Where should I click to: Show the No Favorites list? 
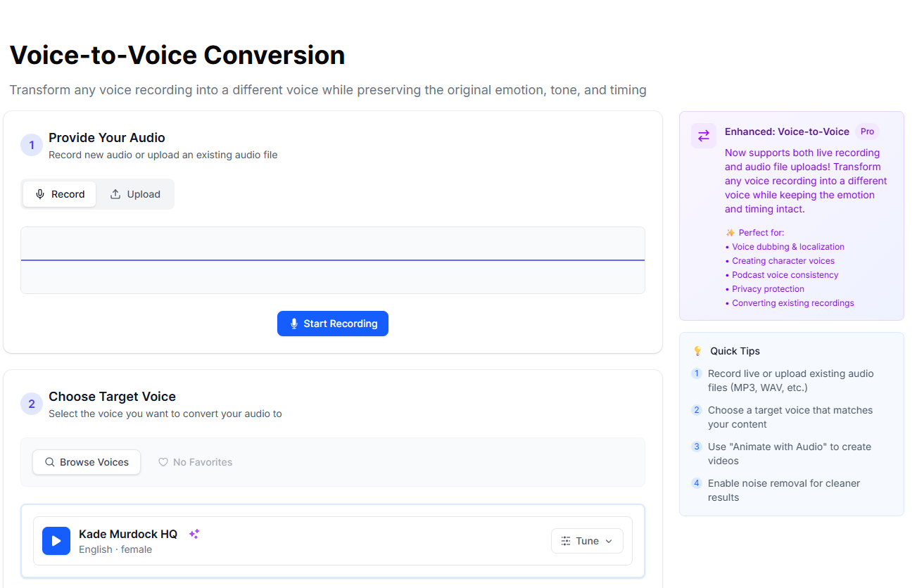195,462
